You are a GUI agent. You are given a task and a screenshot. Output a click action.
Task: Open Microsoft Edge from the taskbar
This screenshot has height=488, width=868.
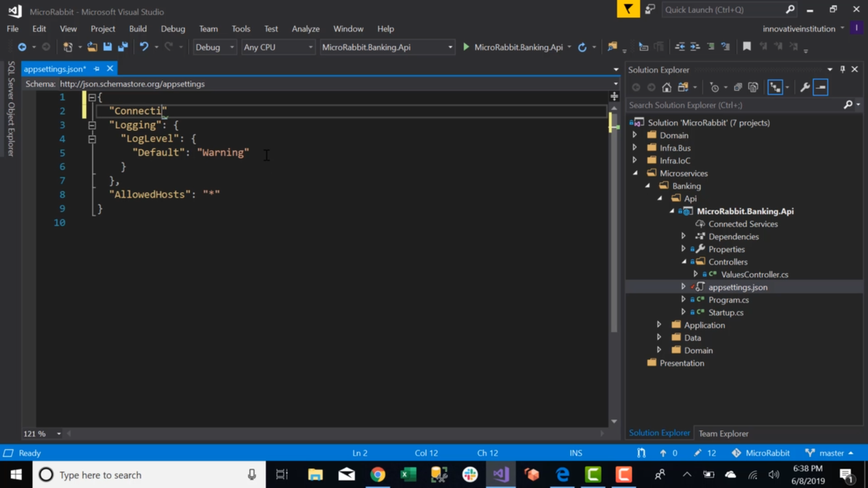click(563, 475)
